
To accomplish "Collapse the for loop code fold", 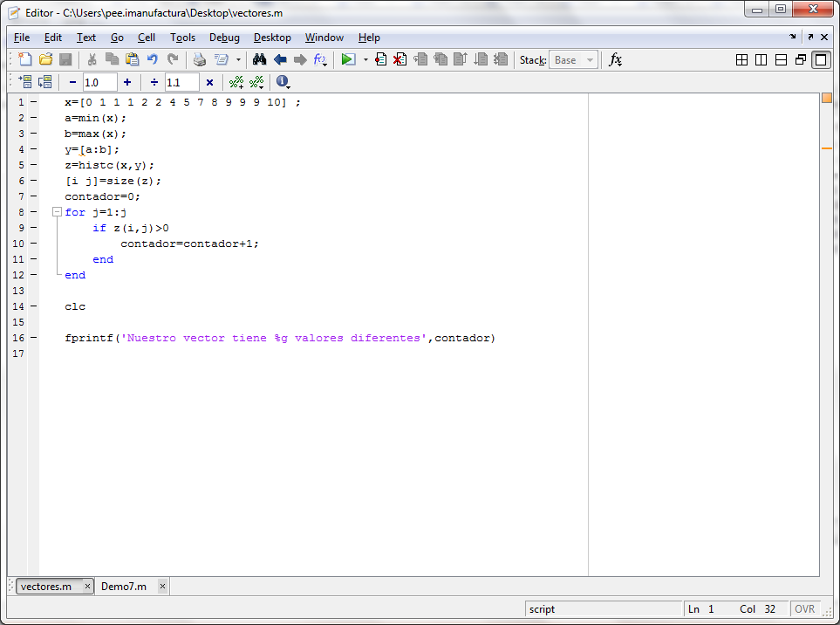I will pyautogui.click(x=57, y=212).
